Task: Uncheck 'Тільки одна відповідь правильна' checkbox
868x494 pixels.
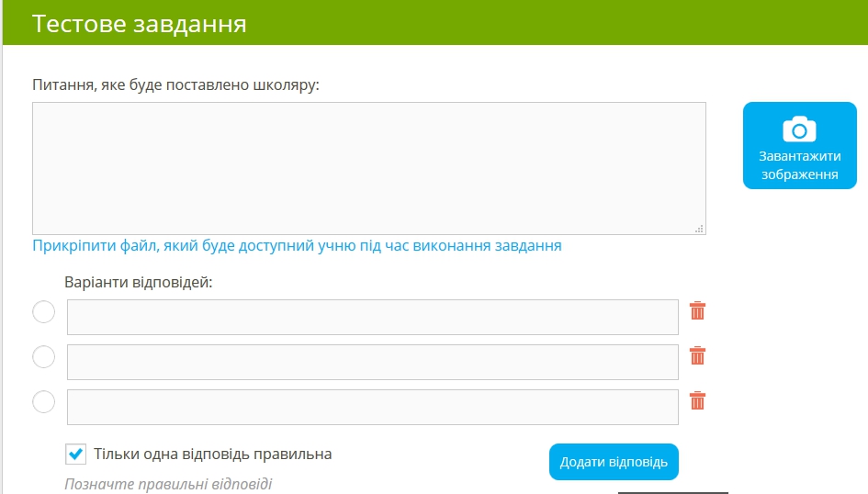Action: click(x=76, y=455)
